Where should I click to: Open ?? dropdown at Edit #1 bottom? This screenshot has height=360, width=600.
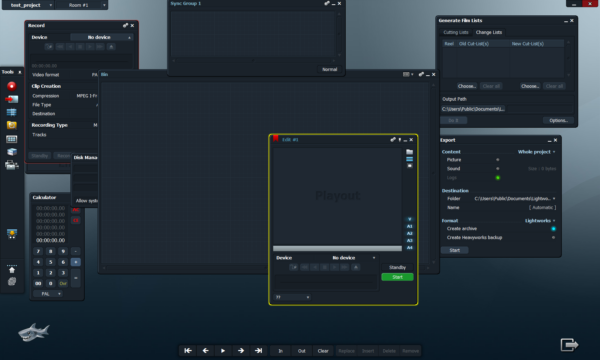[x=292, y=297]
